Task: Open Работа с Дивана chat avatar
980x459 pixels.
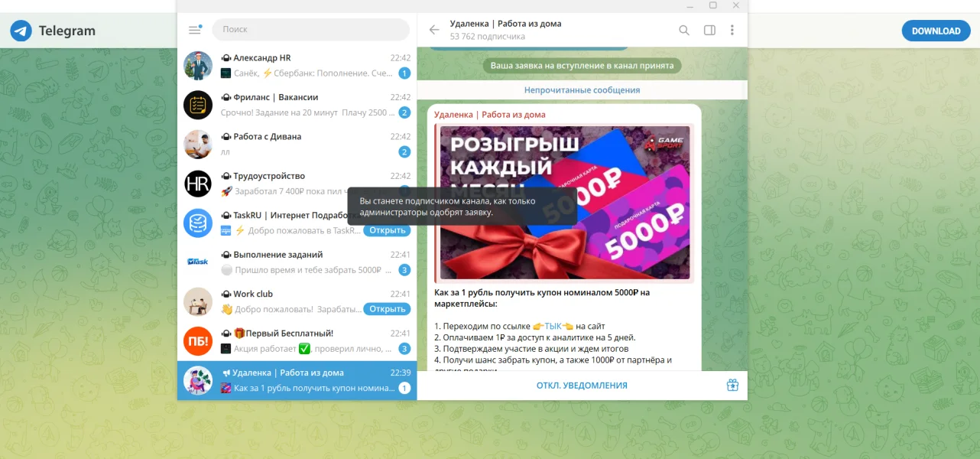Action: [x=198, y=145]
